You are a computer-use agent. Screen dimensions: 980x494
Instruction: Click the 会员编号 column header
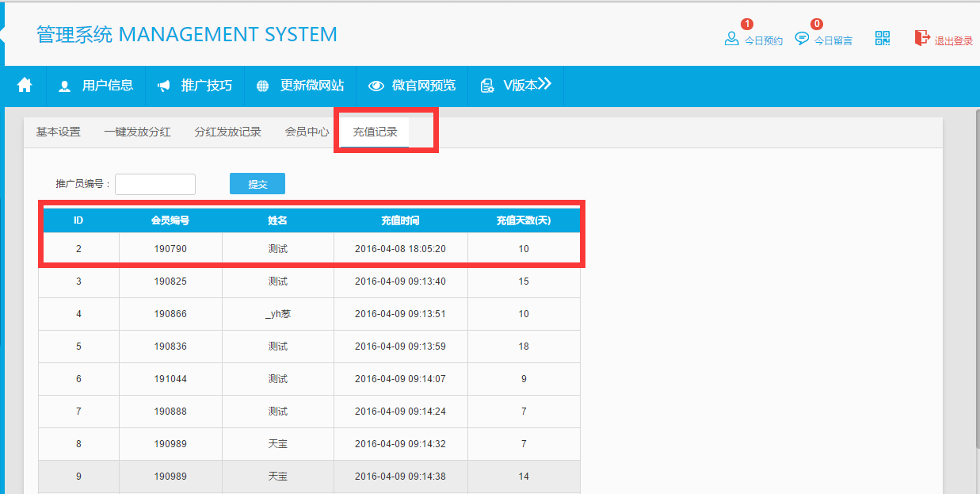[x=170, y=220]
